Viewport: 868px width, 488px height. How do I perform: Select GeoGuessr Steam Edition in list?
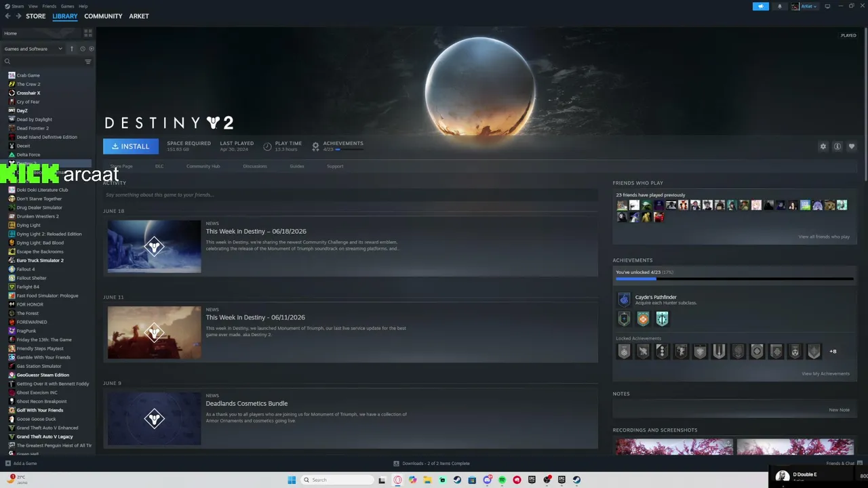43,375
